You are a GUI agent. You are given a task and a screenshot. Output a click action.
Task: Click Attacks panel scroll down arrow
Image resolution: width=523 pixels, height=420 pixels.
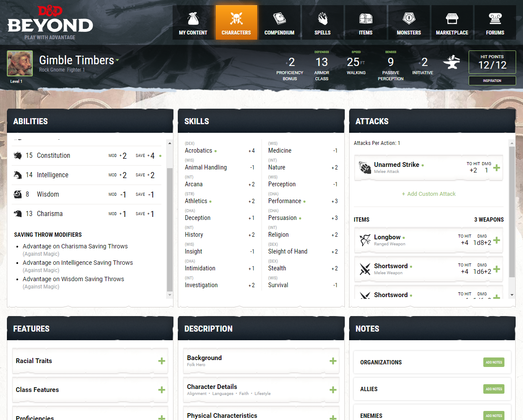click(x=512, y=295)
